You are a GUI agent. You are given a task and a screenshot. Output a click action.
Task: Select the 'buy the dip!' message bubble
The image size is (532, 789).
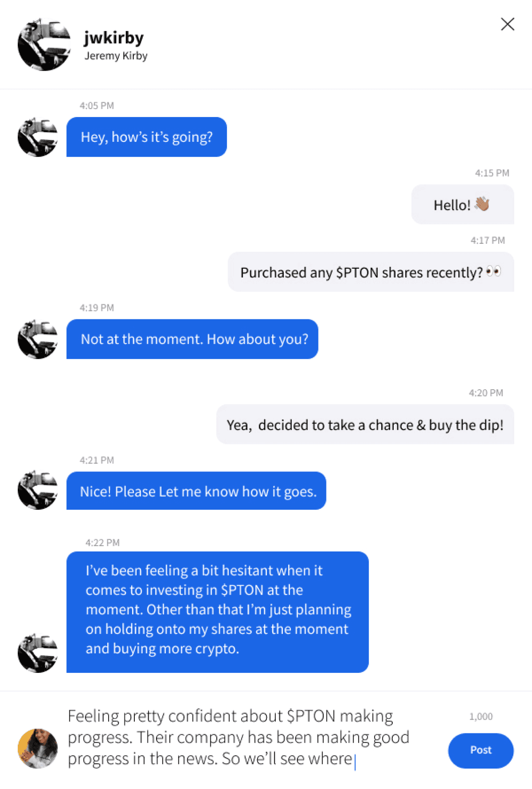[x=365, y=424]
